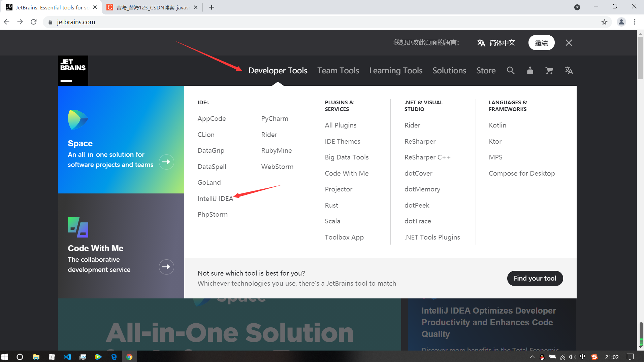Reload the page with refresh icon
This screenshot has height=362, width=644.
(34, 22)
